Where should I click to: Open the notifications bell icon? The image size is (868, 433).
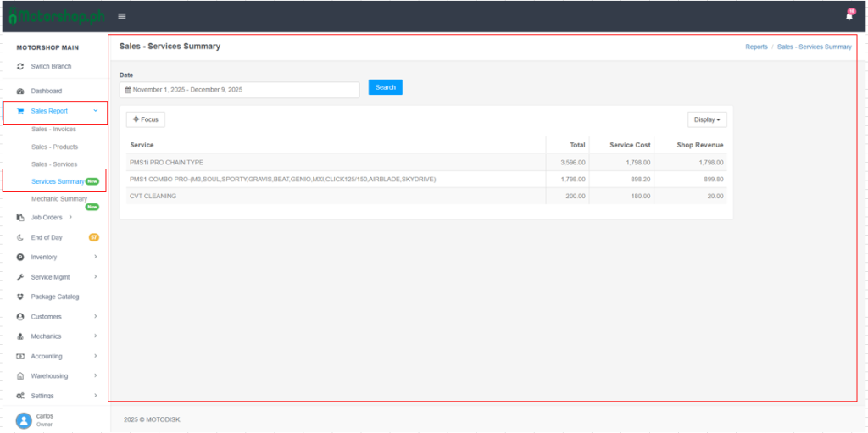point(849,16)
